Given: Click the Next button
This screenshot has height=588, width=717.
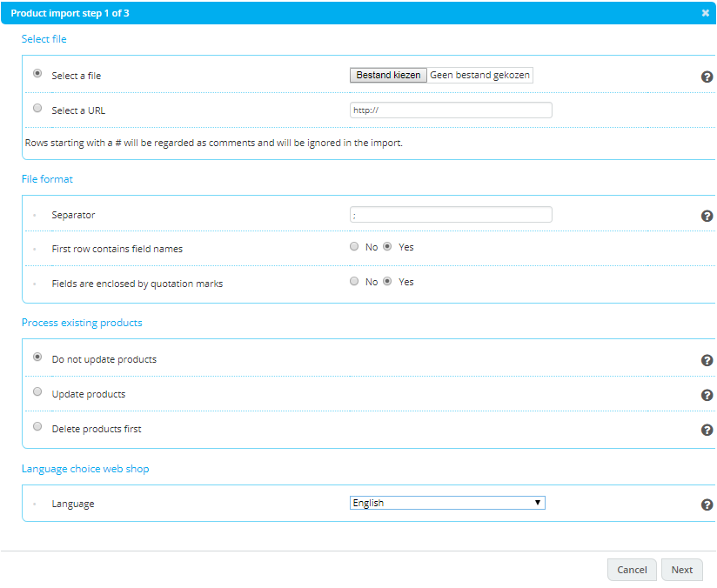Looking at the screenshot, I should click(x=682, y=570).
